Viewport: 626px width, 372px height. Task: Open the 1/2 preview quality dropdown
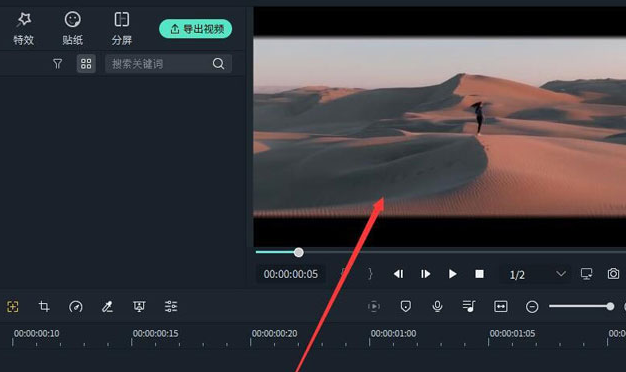537,274
